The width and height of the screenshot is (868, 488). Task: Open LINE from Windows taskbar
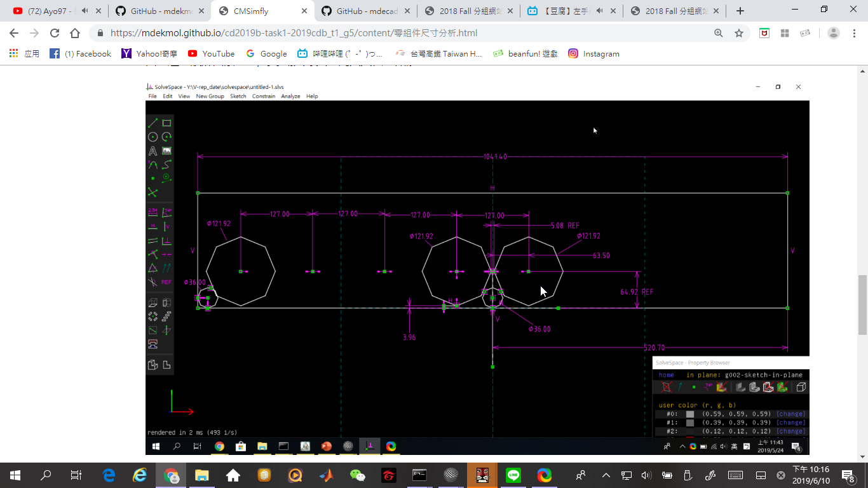point(513,475)
